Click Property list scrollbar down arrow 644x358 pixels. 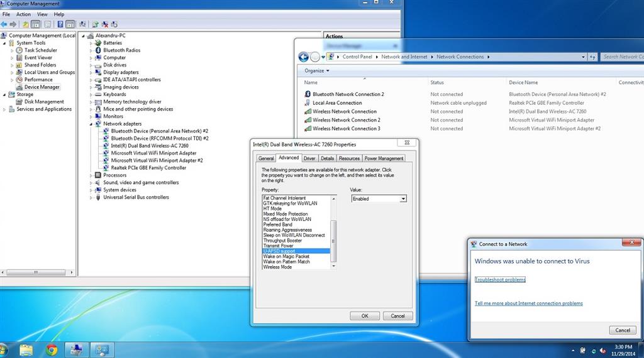tap(333, 266)
